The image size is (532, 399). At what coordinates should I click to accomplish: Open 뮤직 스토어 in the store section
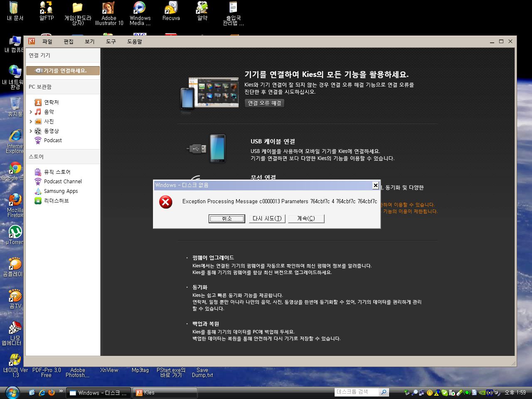click(57, 172)
